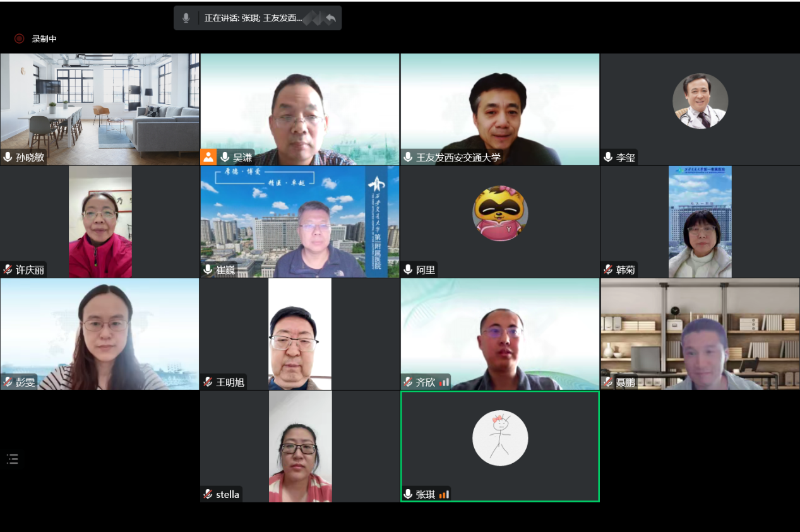Select 韩菊's video tile

tap(700, 222)
